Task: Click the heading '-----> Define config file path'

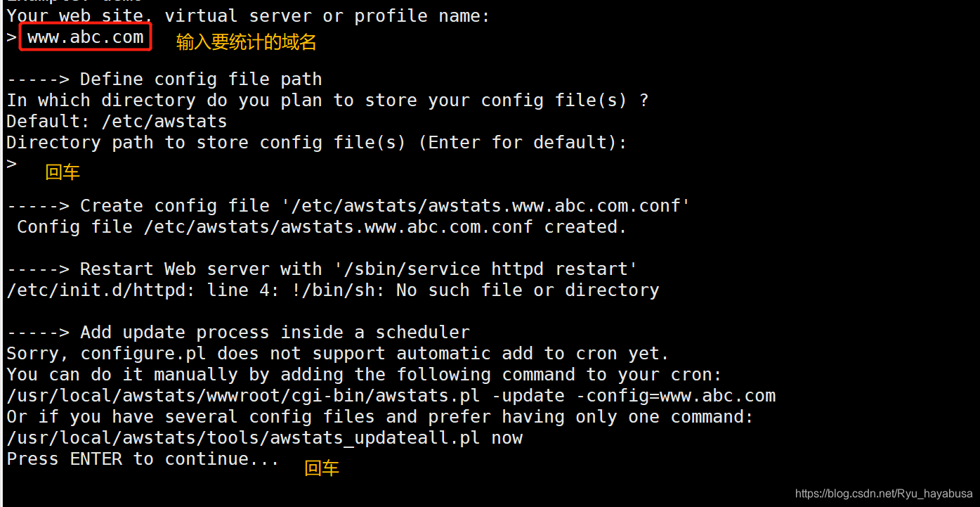Action: coord(164,79)
